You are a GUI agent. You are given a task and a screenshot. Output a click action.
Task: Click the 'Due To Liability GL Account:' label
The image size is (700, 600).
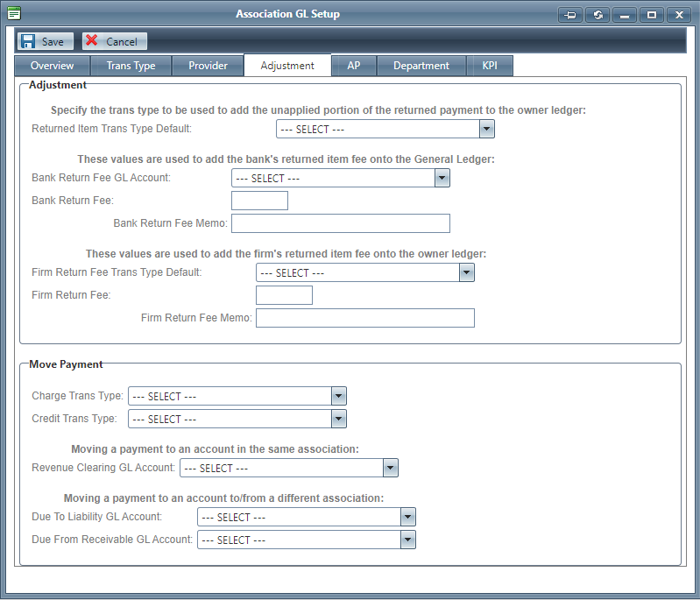[97, 517]
